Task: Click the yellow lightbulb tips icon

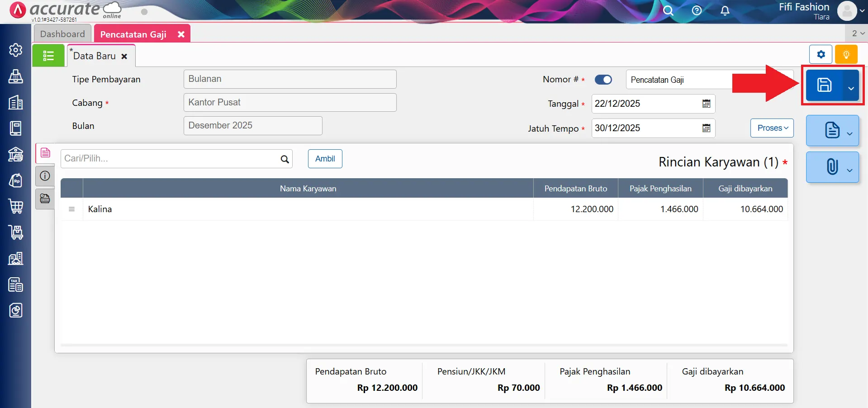Action: coord(846,55)
